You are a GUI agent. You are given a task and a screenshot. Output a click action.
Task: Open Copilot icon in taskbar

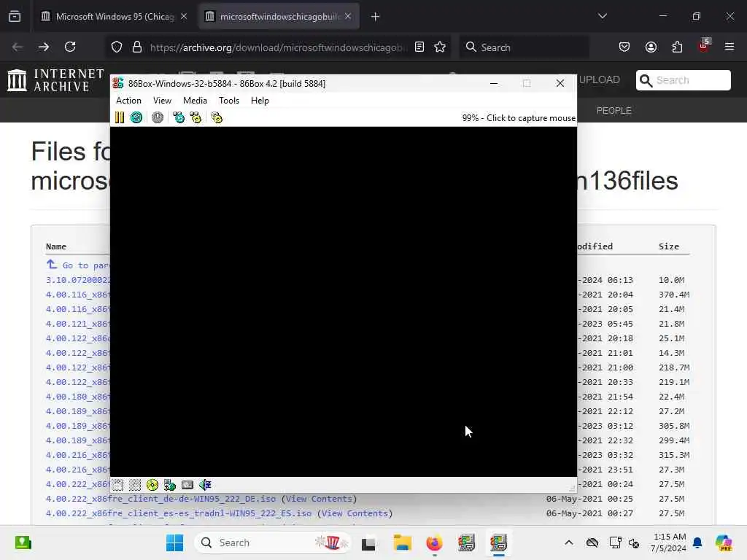click(x=724, y=542)
